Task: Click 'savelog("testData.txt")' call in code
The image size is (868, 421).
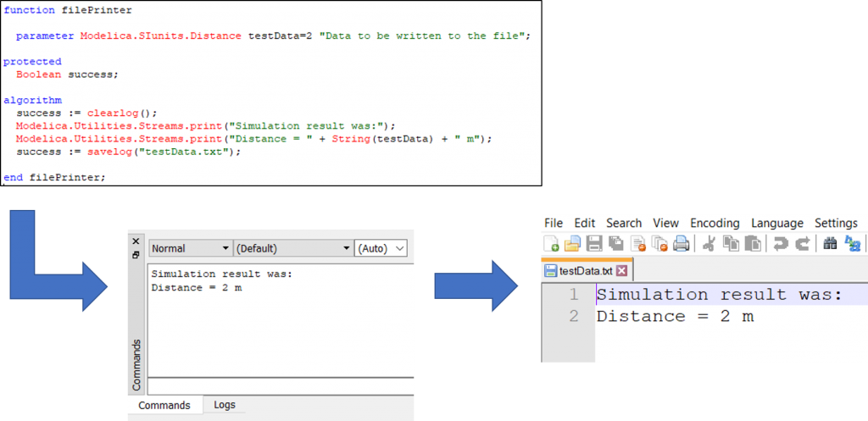Action: coord(162,151)
